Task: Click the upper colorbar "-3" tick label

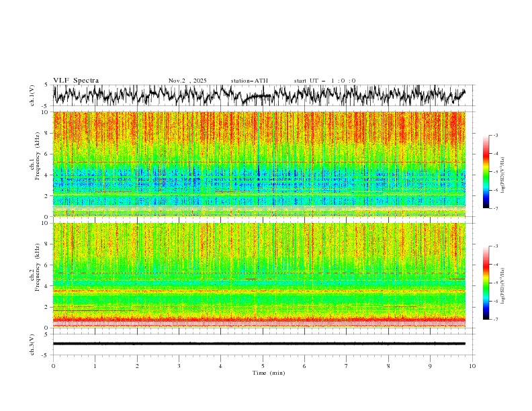Action: click(495, 135)
